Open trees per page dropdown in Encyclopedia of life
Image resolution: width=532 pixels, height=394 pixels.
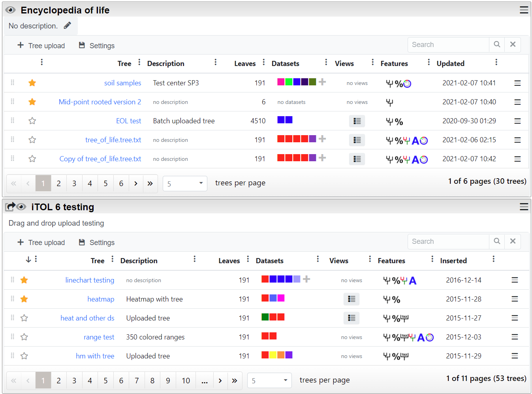(185, 184)
